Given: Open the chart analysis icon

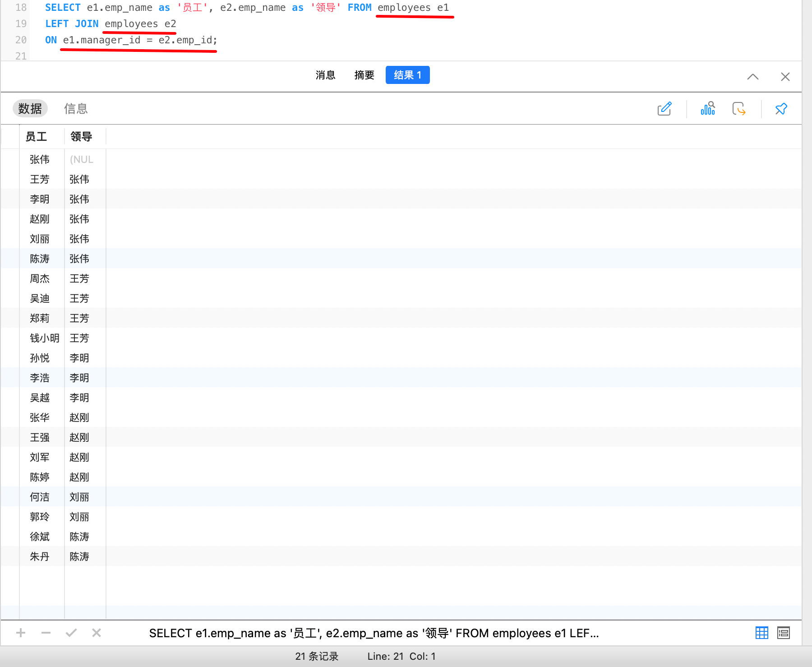Looking at the screenshot, I should coord(708,109).
